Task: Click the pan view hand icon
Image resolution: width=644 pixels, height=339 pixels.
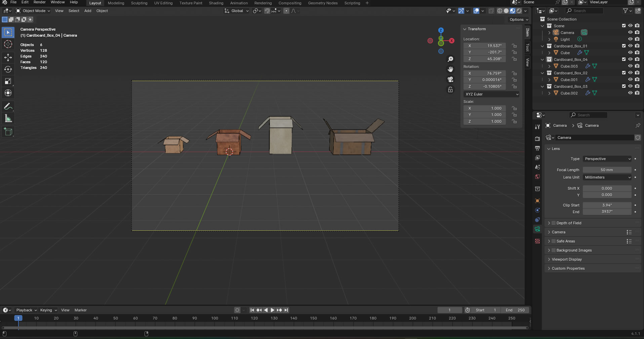Action: [450, 69]
